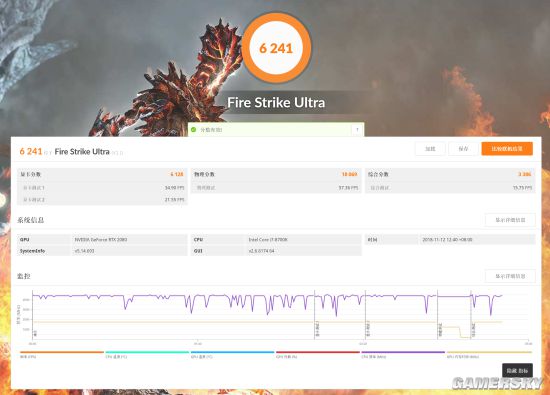550x395 pixels.
Task: Click the large 6 241 score circle
Action: [x=276, y=48]
